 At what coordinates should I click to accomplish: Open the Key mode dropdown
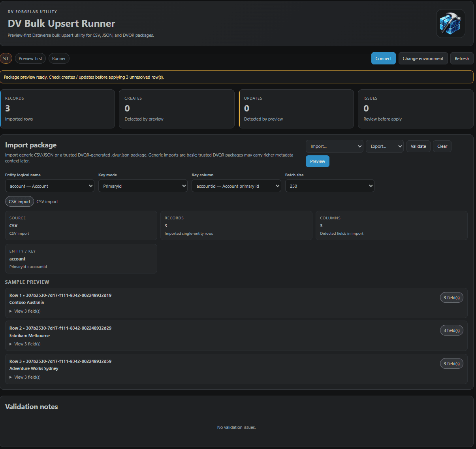[x=143, y=186]
